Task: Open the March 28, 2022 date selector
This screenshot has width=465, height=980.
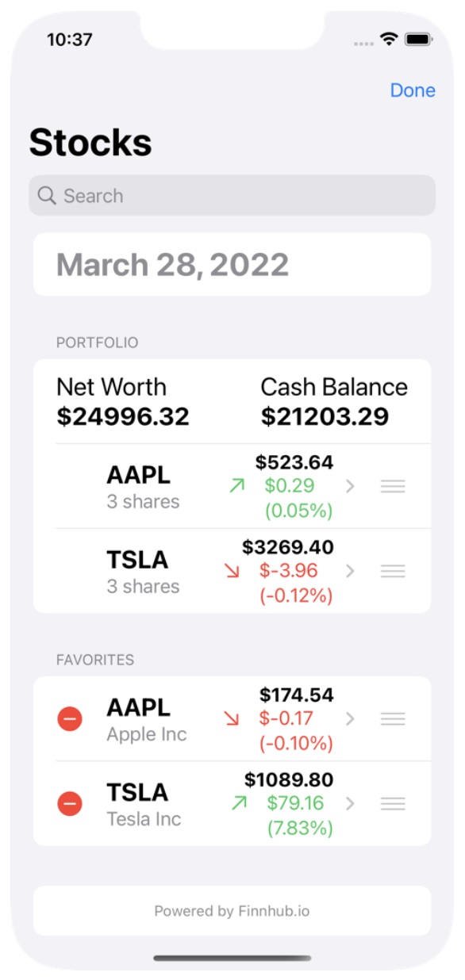Action: [232, 265]
